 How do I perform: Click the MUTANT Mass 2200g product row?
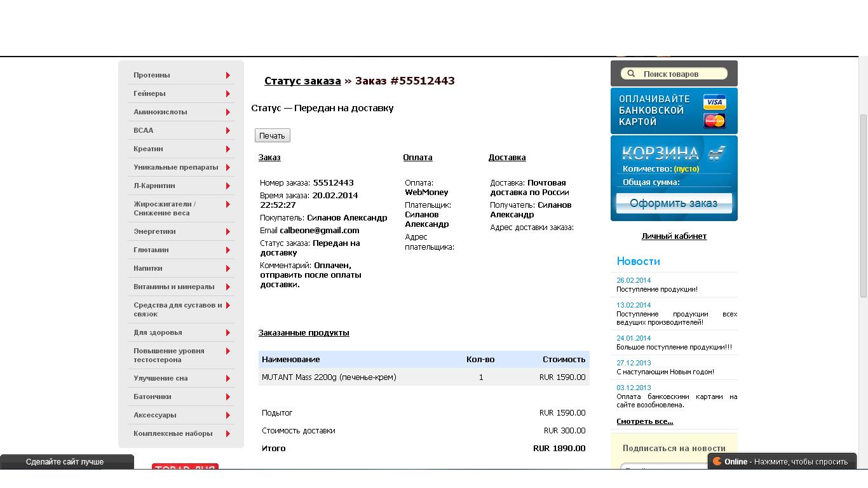coord(424,377)
